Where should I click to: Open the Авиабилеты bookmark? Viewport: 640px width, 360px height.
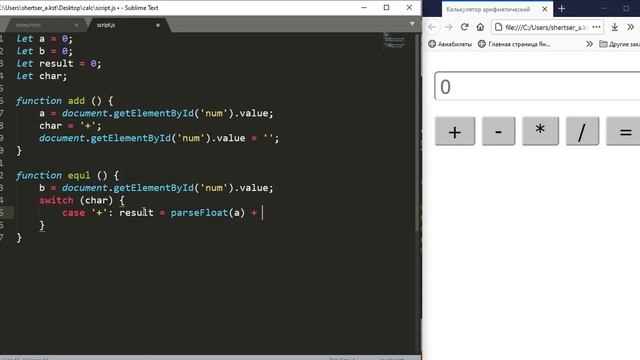[450, 44]
